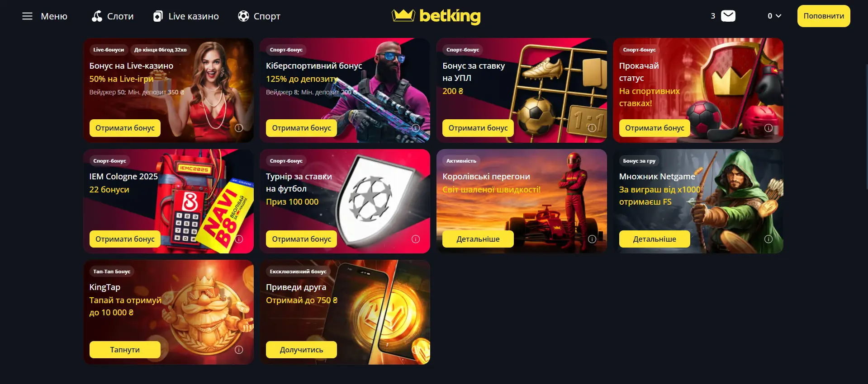Open info icon on Множник Netgame card
Viewport: 868px width, 384px height.
(x=768, y=239)
